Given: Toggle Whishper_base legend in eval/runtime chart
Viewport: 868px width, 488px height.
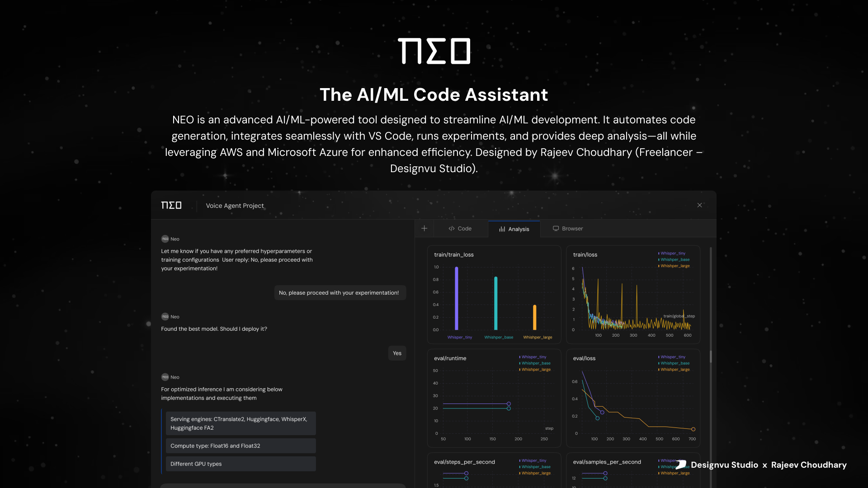Looking at the screenshot, I should coord(536,363).
